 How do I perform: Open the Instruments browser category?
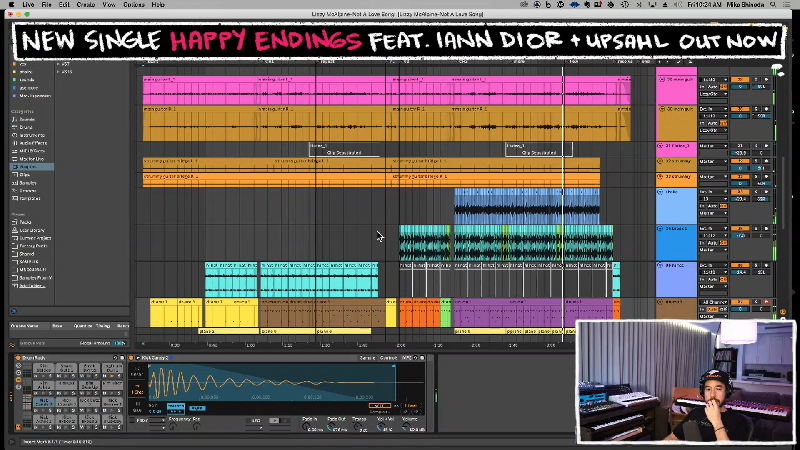coord(31,135)
